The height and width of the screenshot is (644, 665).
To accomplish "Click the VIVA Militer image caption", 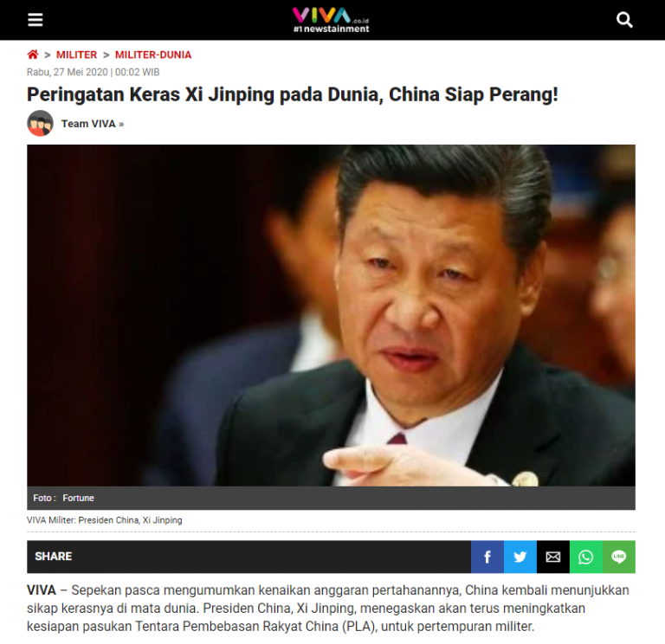I will [x=105, y=520].
